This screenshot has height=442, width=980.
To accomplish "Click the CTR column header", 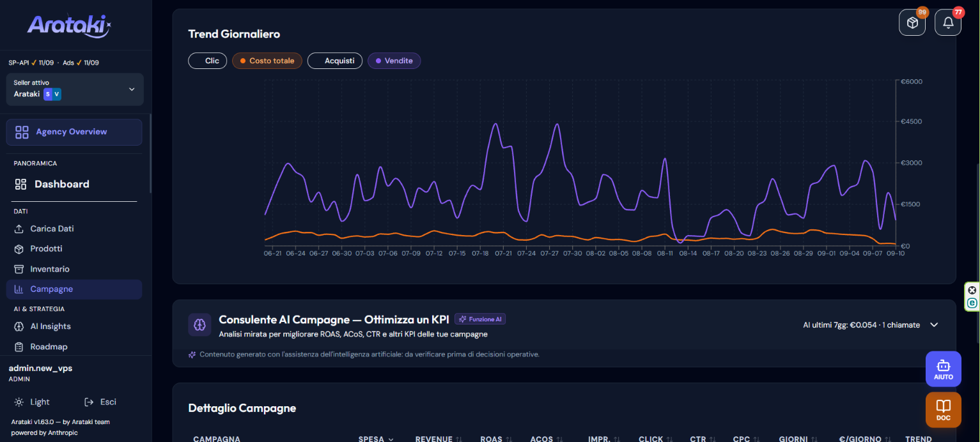I will click(702, 439).
